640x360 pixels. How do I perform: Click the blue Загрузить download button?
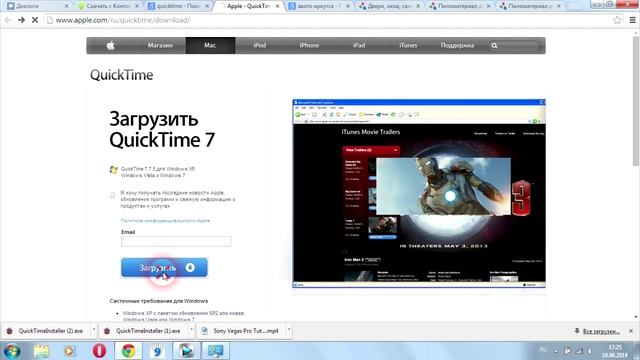tap(164, 267)
